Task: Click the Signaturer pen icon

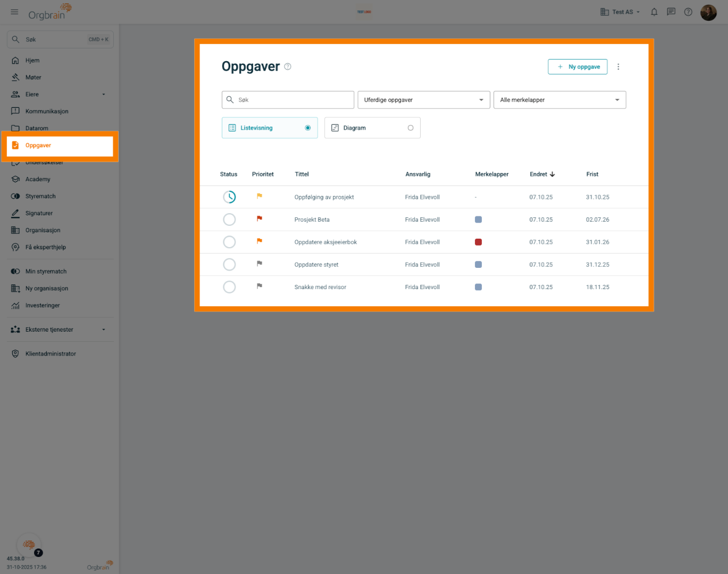Action: 15,214
